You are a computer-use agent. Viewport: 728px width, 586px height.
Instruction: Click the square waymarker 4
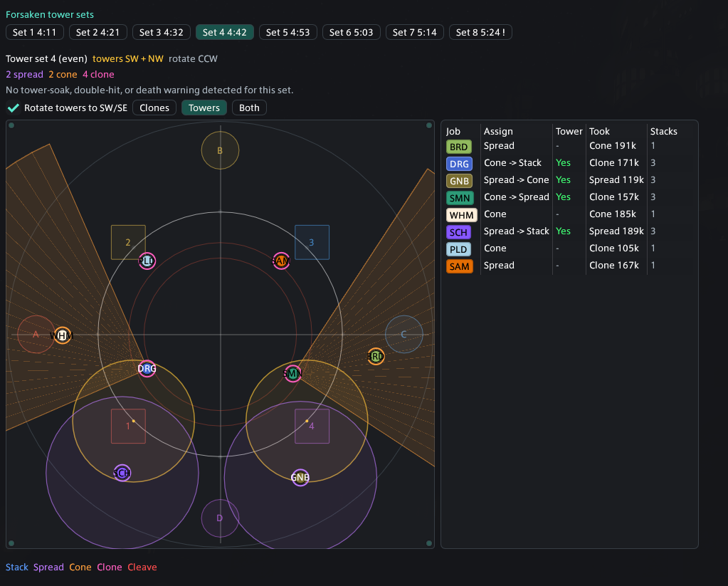(x=312, y=426)
